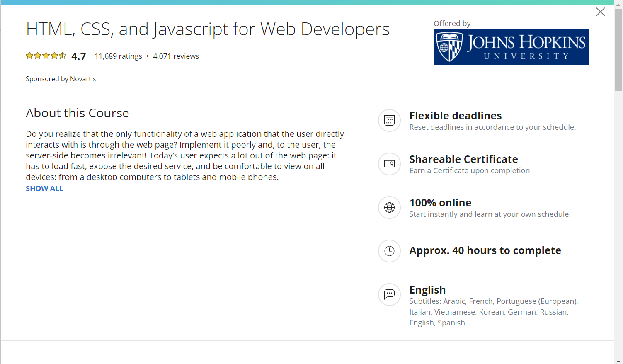Click the 100% online globe icon
Screen dimensions: 623x364
pyautogui.click(x=389, y=207)
